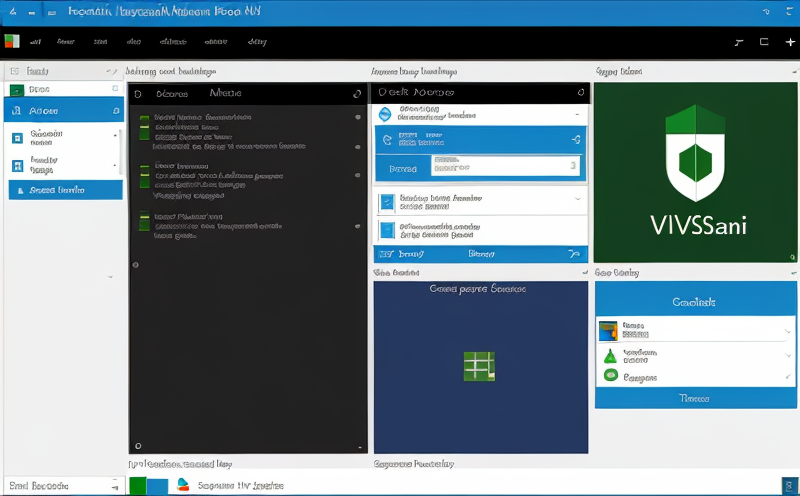This screenshot has height=496, width=800.
Task: Collapse the left sidebar using the header chevrons
Action: pos(112,71)
